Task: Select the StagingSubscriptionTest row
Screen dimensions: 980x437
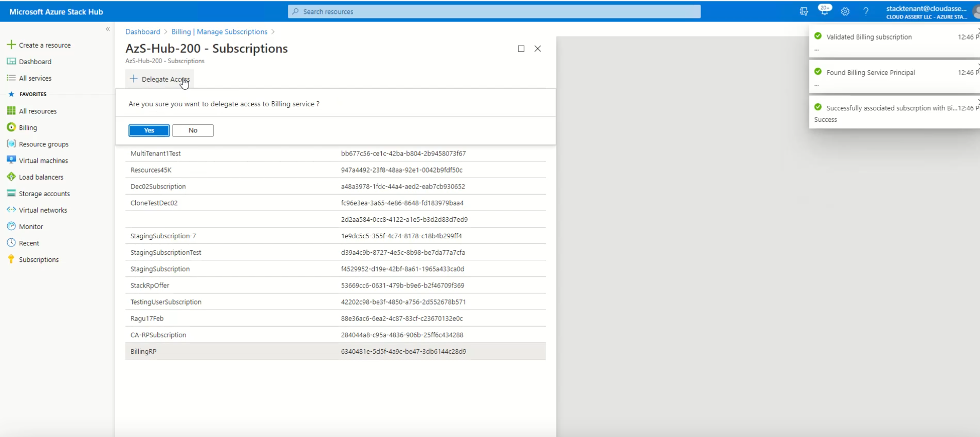Action: (x=336, y=252)
